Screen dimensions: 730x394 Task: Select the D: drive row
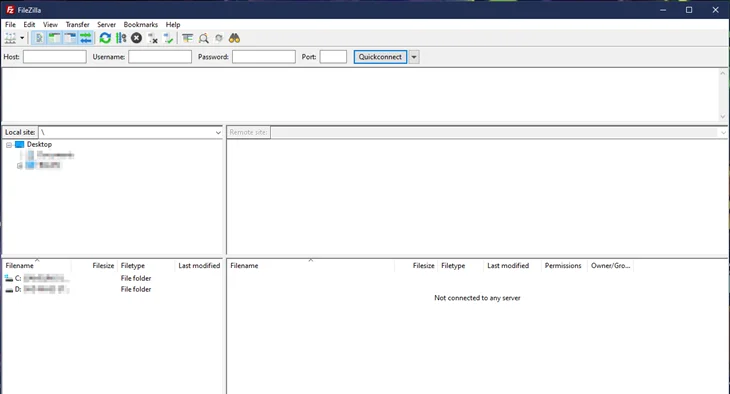113,289
